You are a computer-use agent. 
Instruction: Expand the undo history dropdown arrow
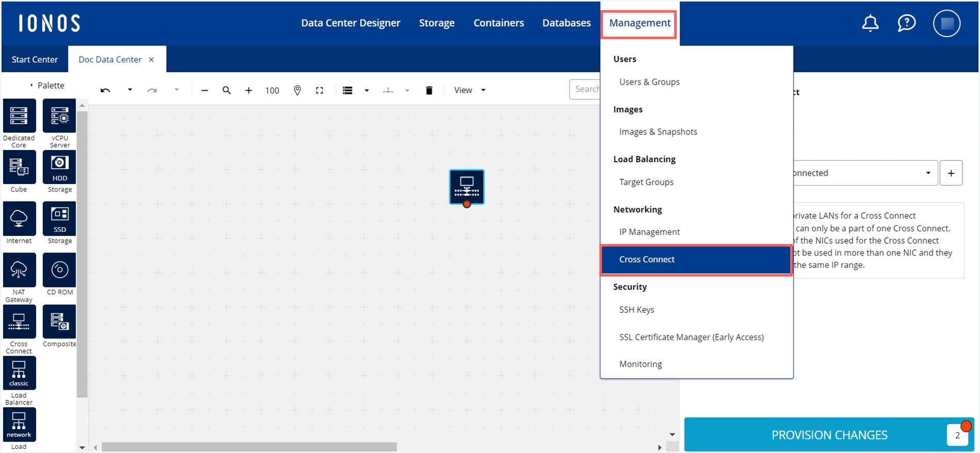pyautogui.click(x=130, y=90)
